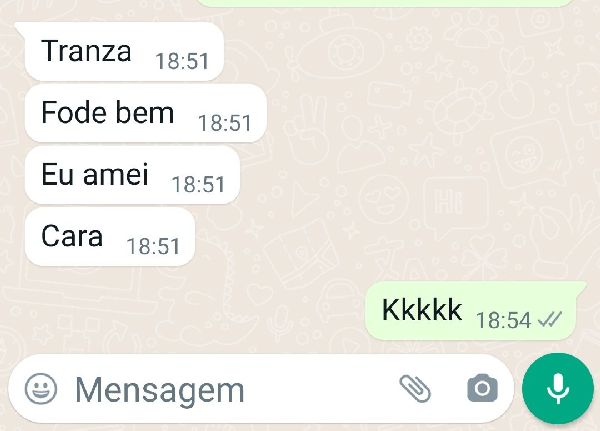Select the 'Eu amei' message bubble
Viewport: 600px width, 431px height.
point(132,175)
